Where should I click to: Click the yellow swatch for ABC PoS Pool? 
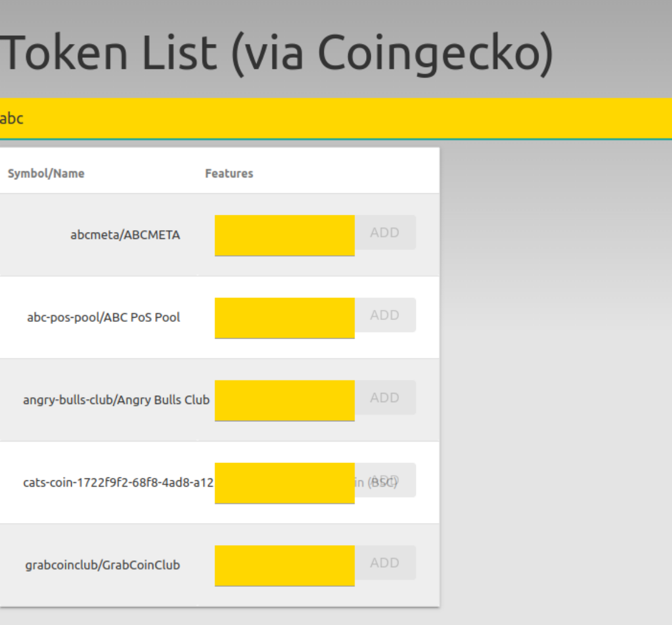pyautogui.click(x=283, y=317)
